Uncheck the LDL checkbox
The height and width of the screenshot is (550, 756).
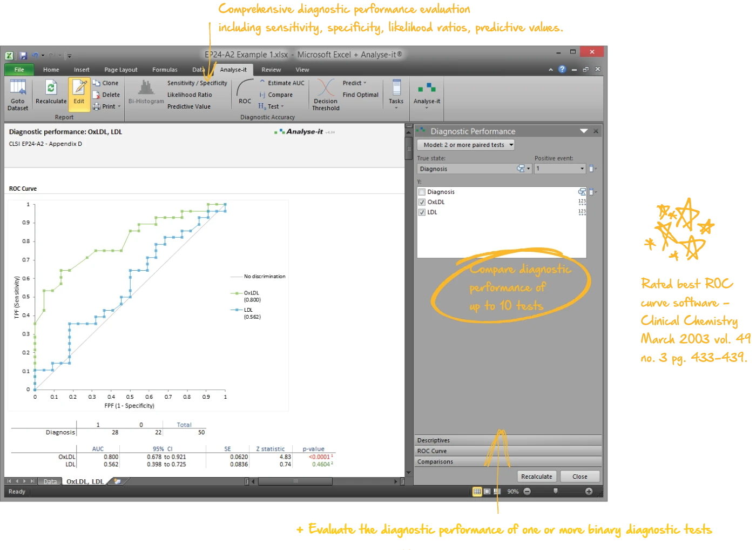tap(422, 212)
